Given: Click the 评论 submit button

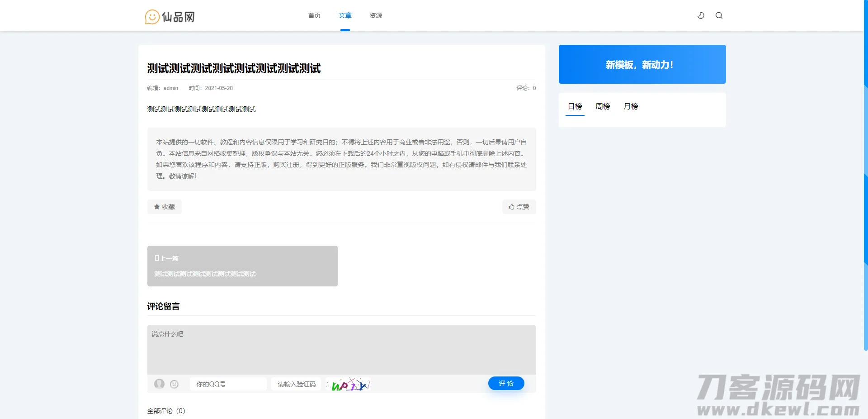Looking at the screenshot, I should tap(506, 383).
